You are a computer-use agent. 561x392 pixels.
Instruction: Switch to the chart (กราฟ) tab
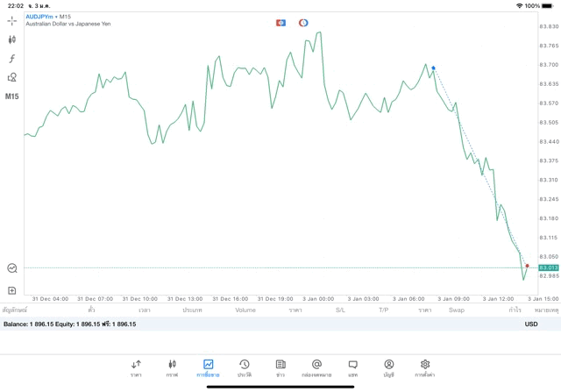click(x=172, y=367)
